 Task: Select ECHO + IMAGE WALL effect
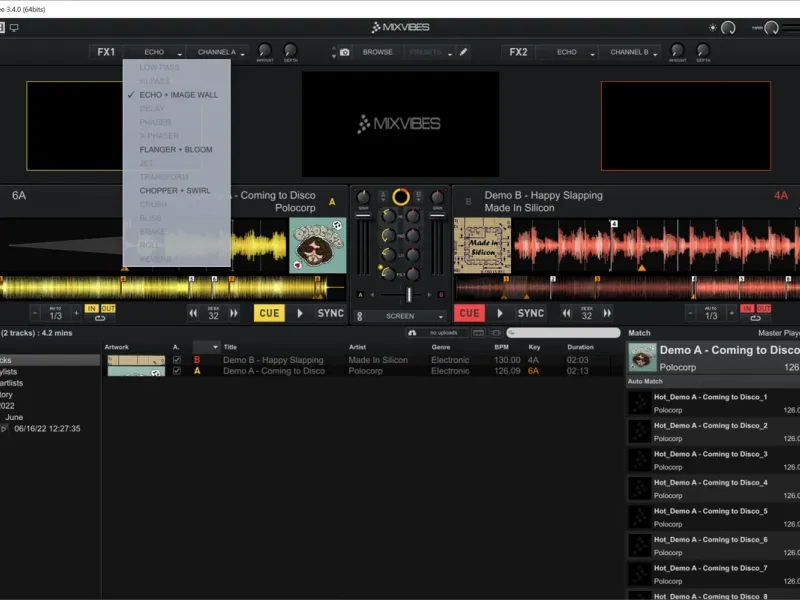177,95
